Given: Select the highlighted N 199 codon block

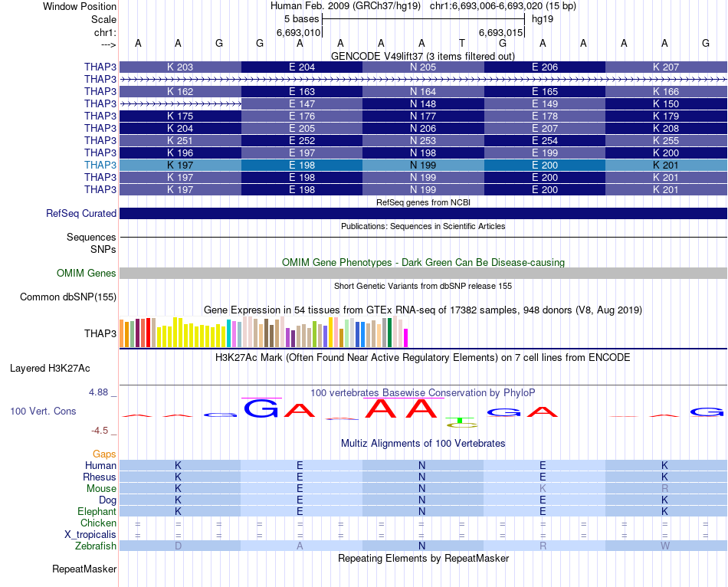Looking at the screenshot, I should click(423, 165).
